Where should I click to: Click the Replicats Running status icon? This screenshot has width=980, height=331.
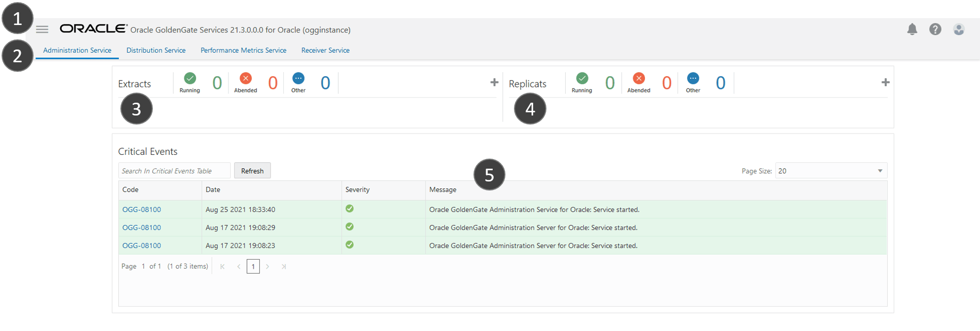coord(582,79)
